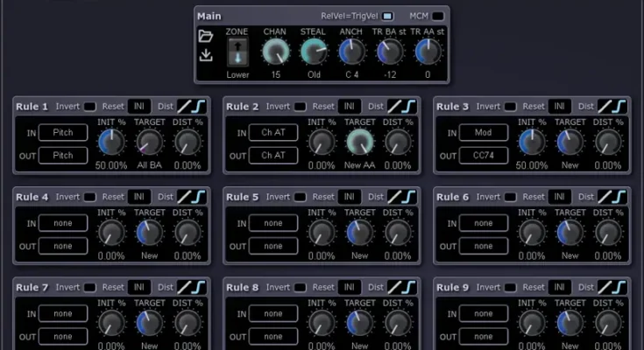Click the open preset folder icon
This screenshot has width=644, height=350.
[206, 36]
